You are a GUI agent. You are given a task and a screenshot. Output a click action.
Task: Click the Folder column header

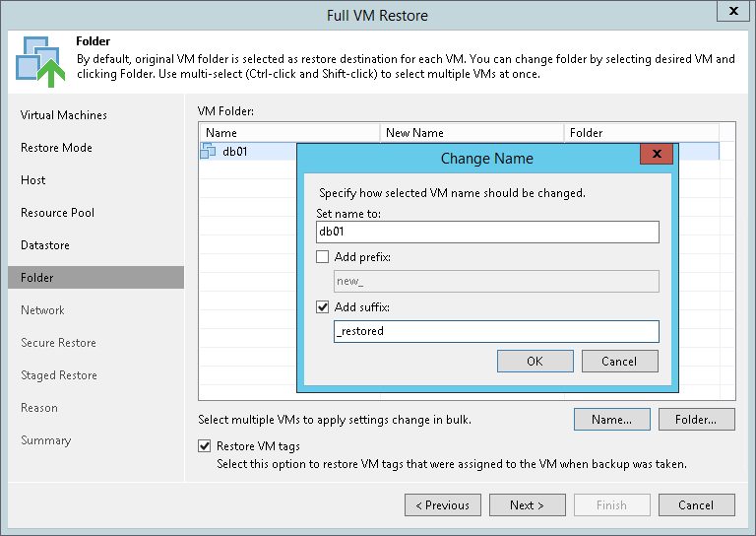coord(642,133)
